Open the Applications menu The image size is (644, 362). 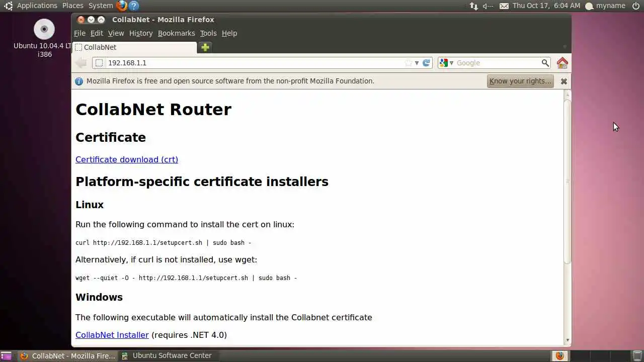[x=37, y=6]
